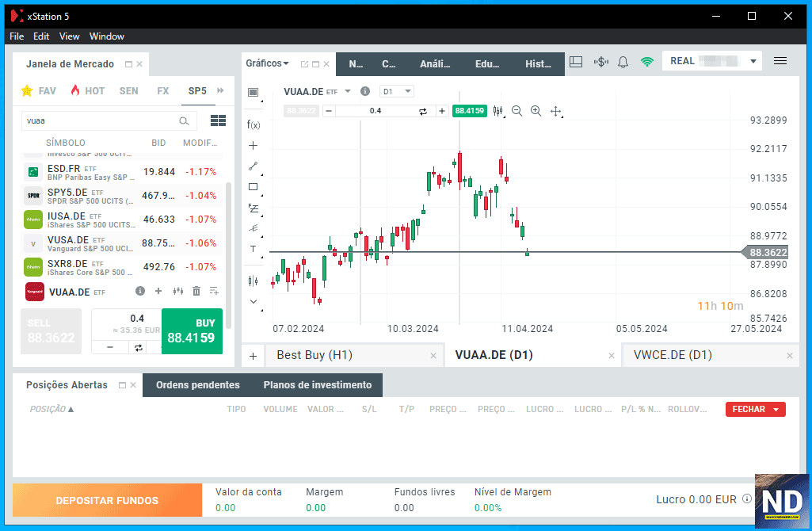
Task: Switch to the FX category tab
Action: tap(163, 90)
